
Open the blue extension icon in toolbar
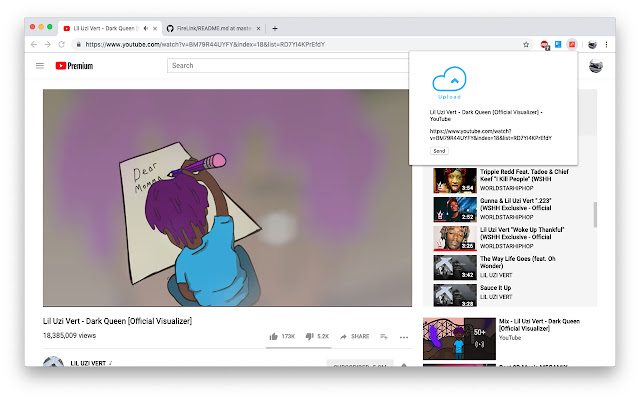click(558, 44)
